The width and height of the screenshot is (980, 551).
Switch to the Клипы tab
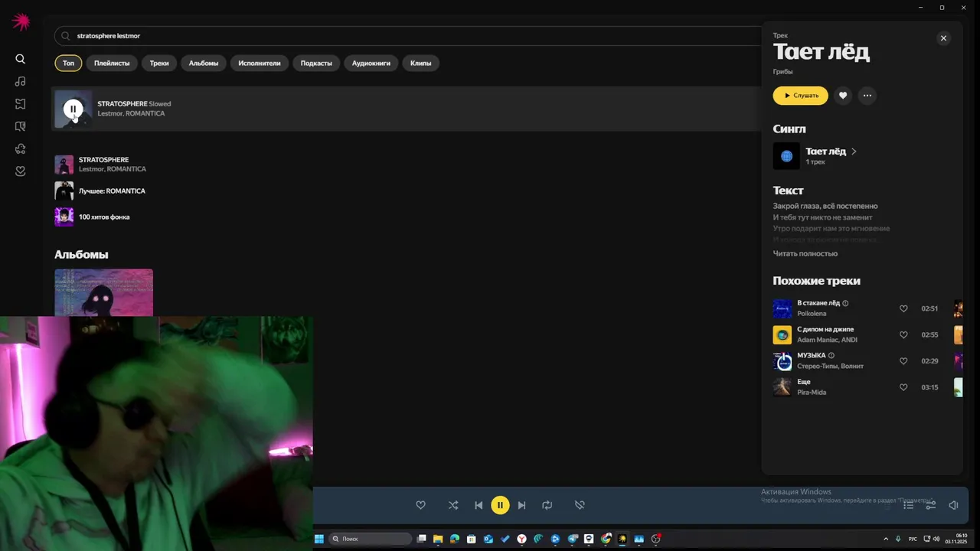420,63
